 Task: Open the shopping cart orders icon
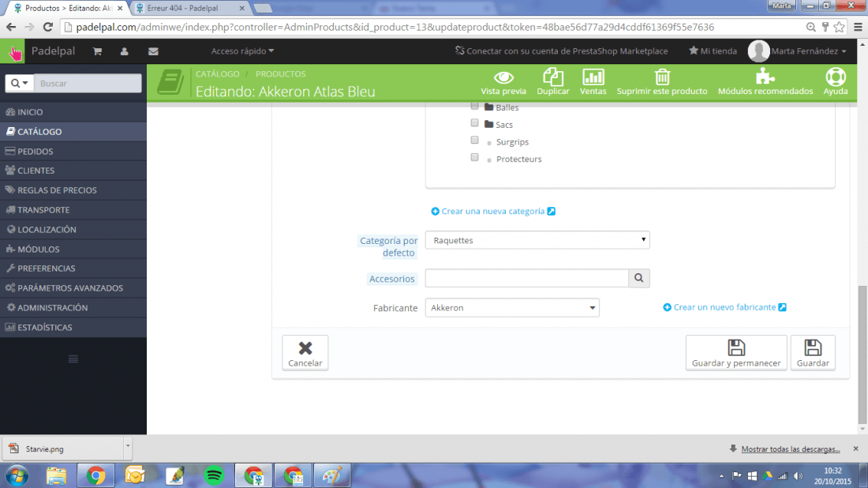pos(97,51)
